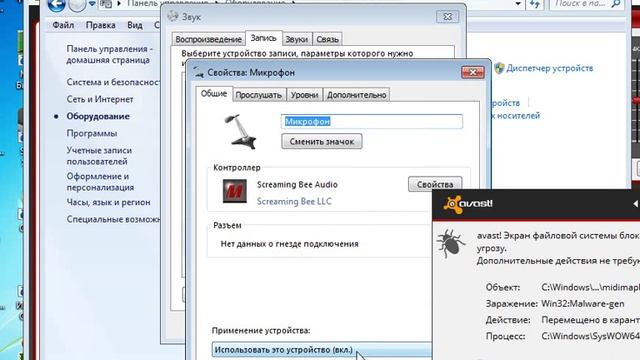The height and width of the screenshot is (360, 640).
Task: Open Сеть и Интернет category
Action: click(100, 99)
